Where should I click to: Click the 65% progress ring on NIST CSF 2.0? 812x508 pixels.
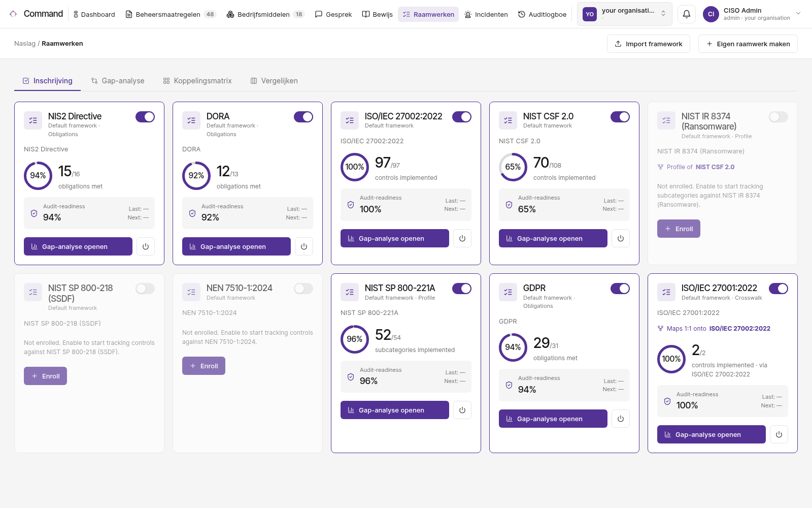point(513,167)
